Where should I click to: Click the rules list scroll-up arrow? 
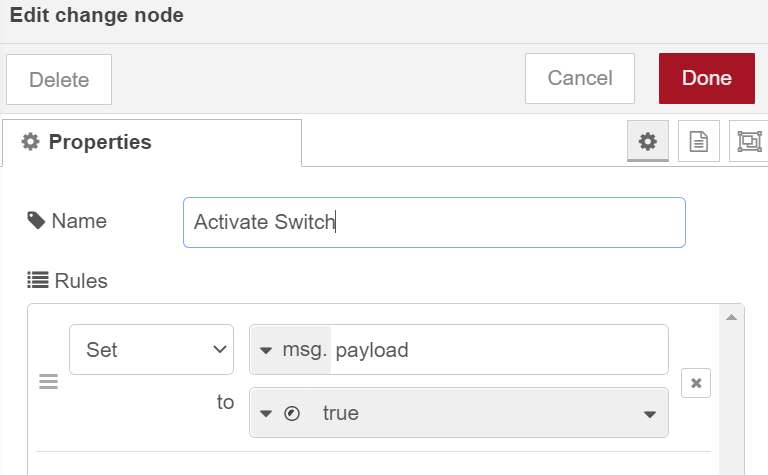731,317
